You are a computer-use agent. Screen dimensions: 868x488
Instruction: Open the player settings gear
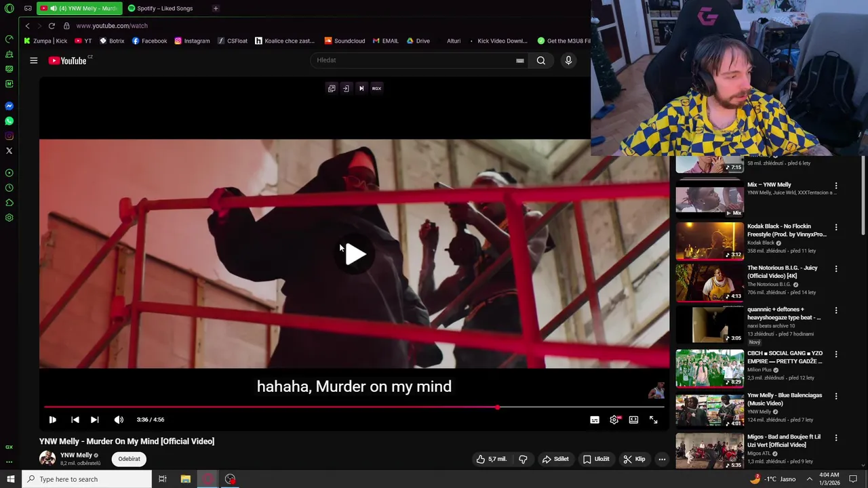614,420
